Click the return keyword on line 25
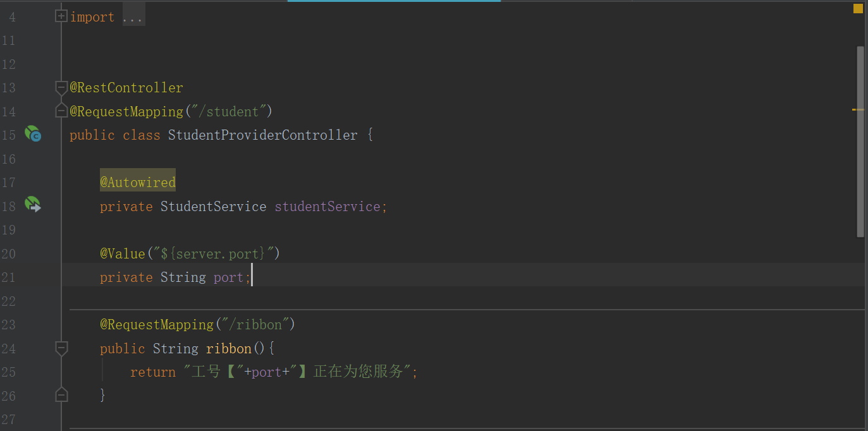 click(152, 372)
